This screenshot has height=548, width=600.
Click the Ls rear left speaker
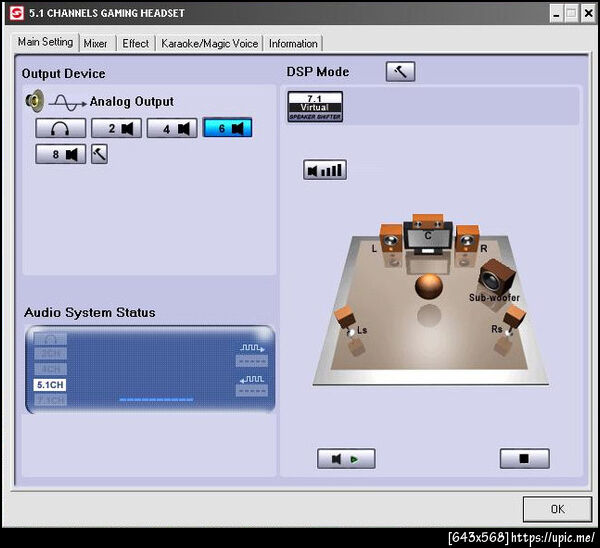click(346, 320)
